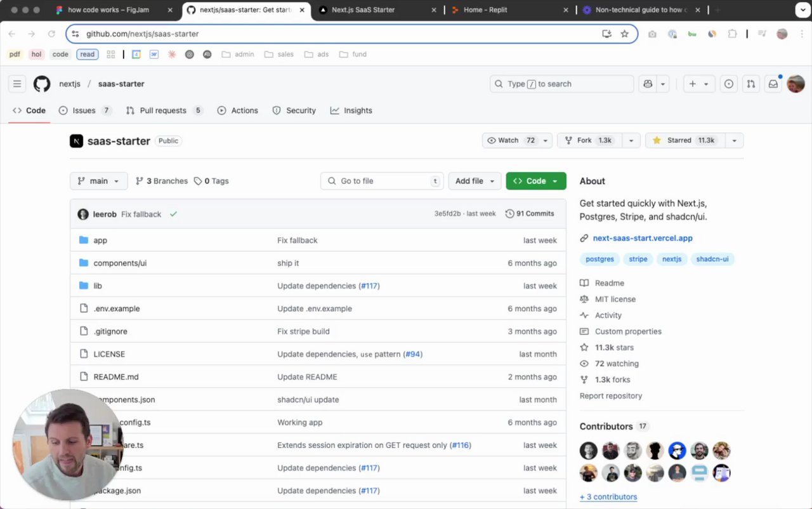Focus the Type / to search box
This screenshot has height=509, width=812.
click(x=562, y=84)
